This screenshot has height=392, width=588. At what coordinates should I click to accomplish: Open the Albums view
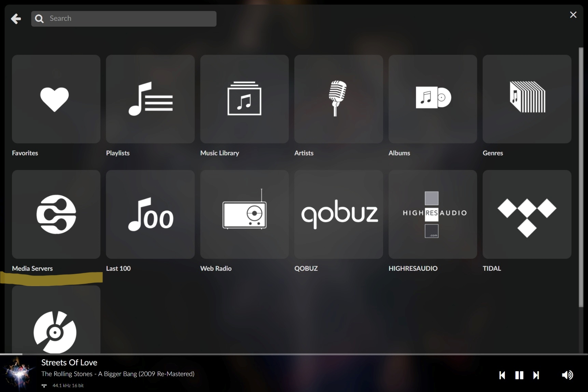coord(432,99)
